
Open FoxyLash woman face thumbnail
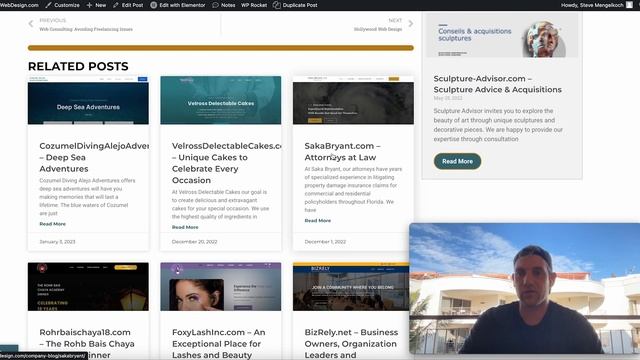221,287
